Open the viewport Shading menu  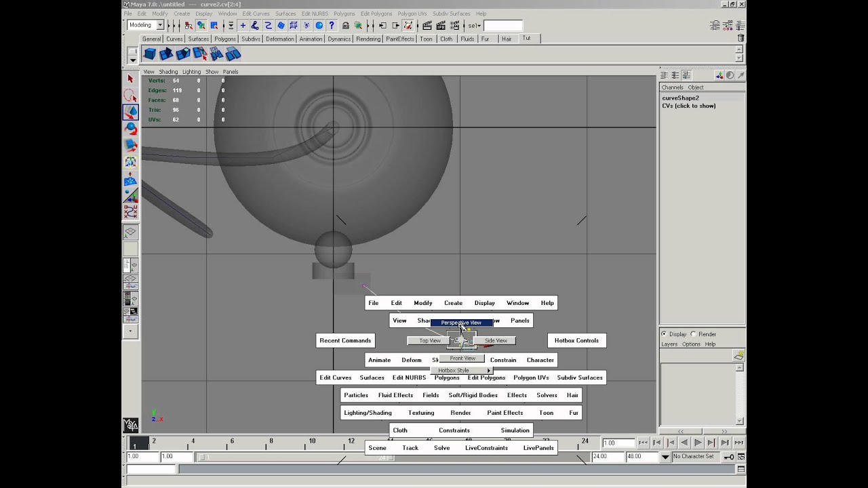click(x=168, y=71)
